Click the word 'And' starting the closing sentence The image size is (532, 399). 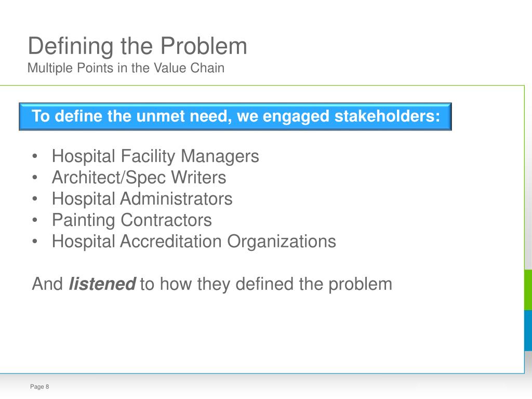47,284
